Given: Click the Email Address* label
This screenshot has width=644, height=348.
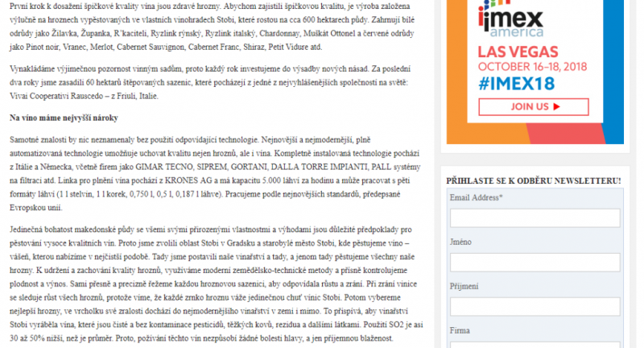Looking at the screenshot, I should (476, 197).
